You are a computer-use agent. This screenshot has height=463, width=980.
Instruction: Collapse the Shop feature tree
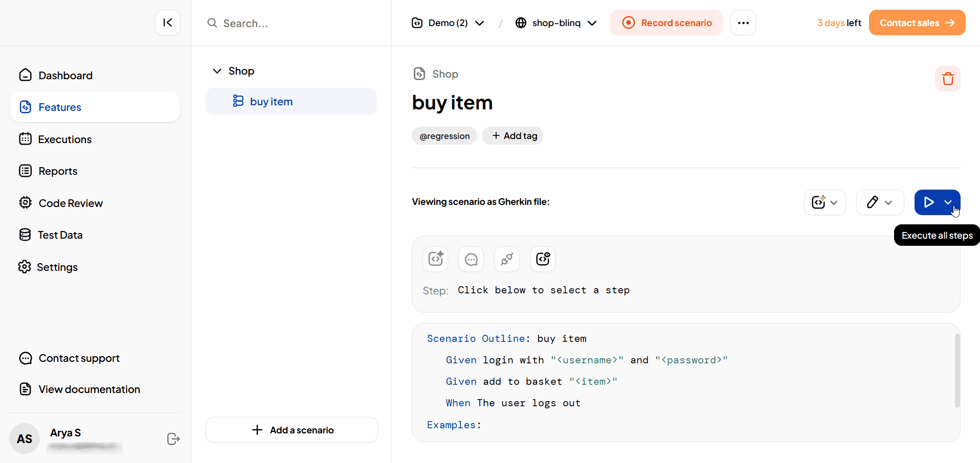click(x=217, y=71)
